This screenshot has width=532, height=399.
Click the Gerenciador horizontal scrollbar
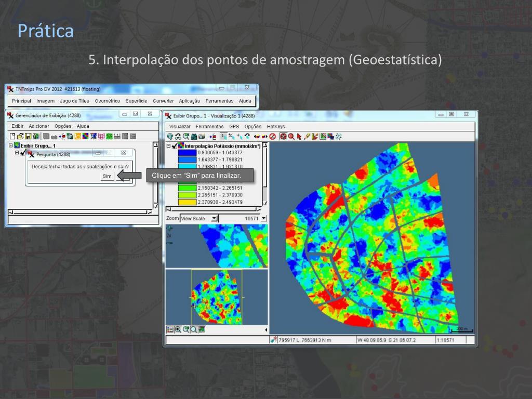(x=80, y=212)
